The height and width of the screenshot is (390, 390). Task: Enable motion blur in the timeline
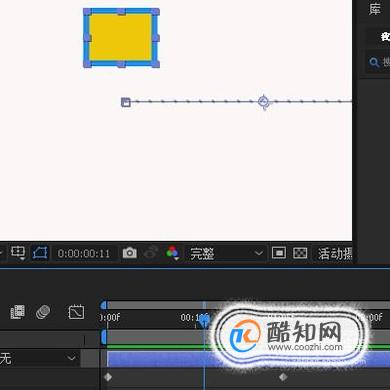click(43, 312)
